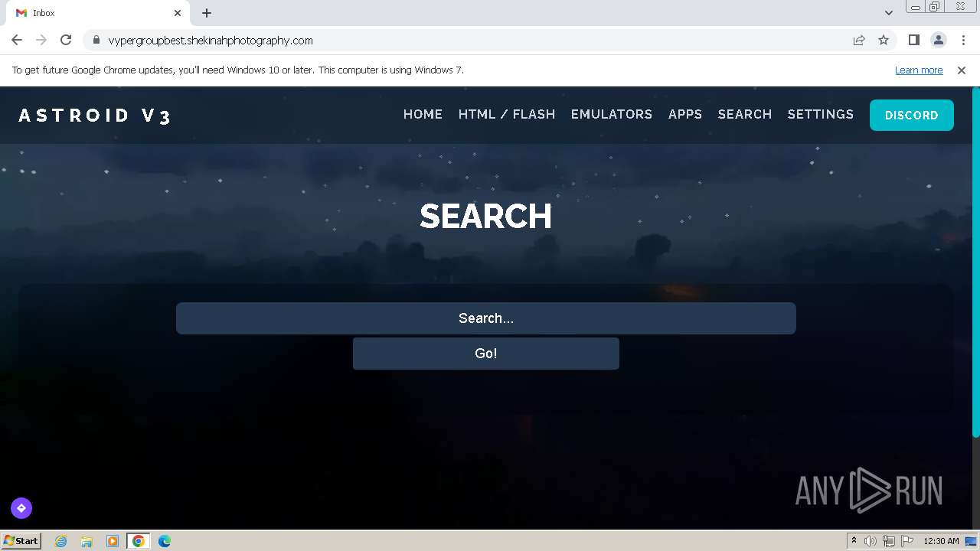The image size is (980, 551).
Task: Expand the tab search chevron
Action: 888,13
